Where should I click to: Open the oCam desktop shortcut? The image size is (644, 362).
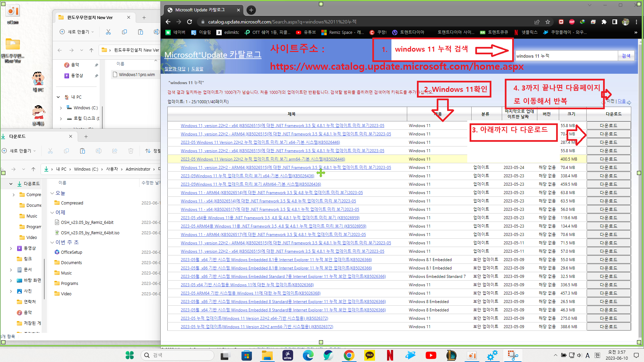coord(13,15)
